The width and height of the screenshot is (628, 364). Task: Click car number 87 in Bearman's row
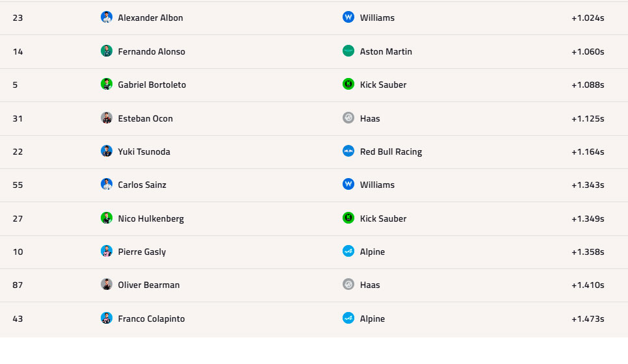[x=18, y=285]
